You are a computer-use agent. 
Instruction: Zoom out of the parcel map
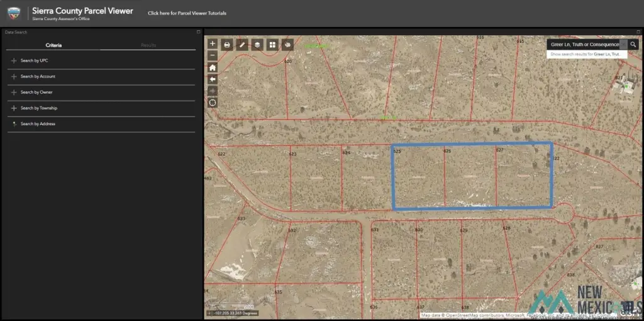click(x=213, y=55)
